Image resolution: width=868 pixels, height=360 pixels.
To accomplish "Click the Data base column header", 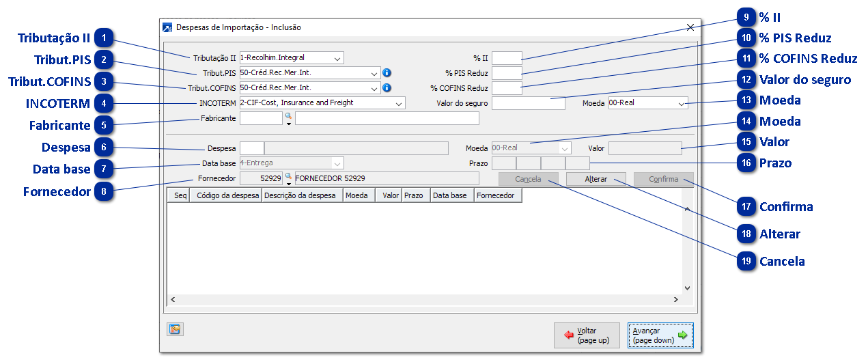I will click(452, 195).
